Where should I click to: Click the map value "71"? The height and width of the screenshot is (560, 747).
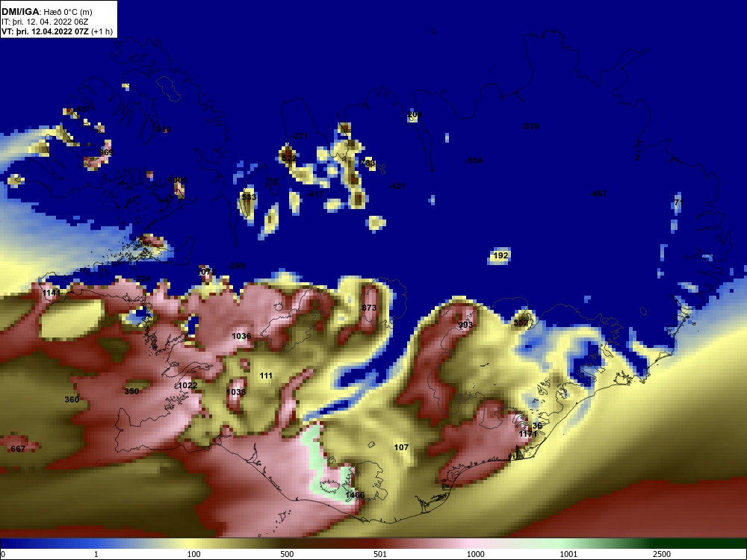[x=678, y=202]
